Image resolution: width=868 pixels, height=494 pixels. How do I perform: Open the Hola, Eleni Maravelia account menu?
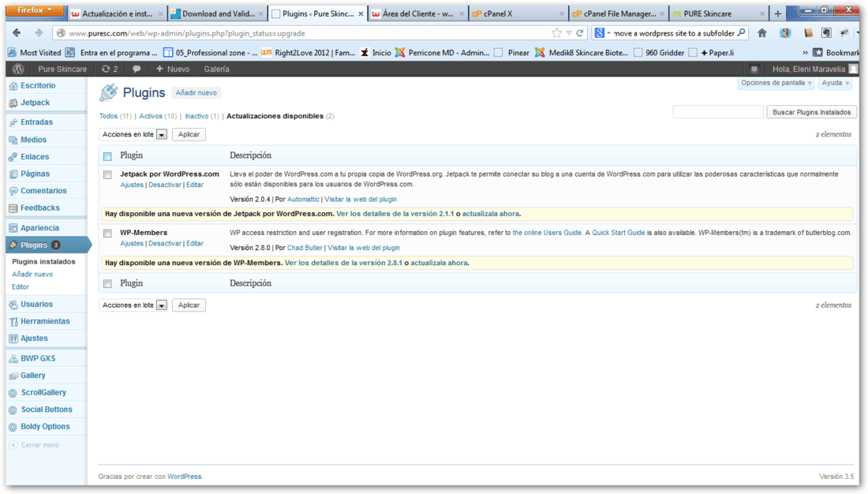point(814,69)
